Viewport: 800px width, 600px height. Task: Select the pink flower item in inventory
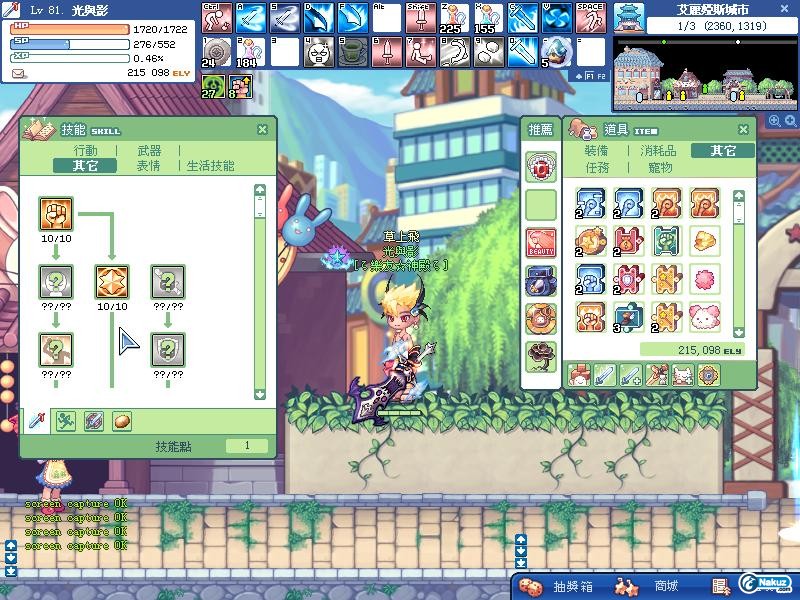pos(705,279)
